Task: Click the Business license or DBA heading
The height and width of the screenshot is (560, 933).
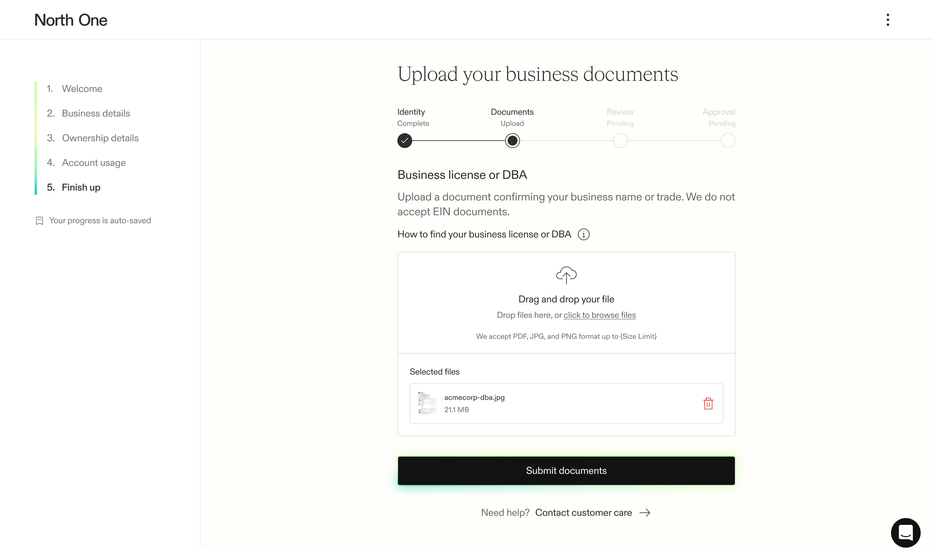Action: click(x=462, y=175)
